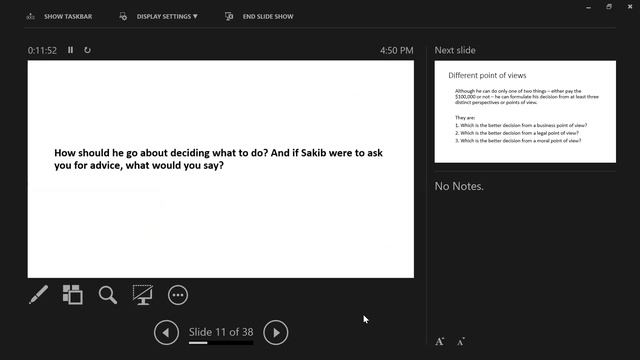Image resolution: width=640 pixels, height=360 pixels.
Task: Click the Slide 11 of 38 indicator
Action: [221, 332]
